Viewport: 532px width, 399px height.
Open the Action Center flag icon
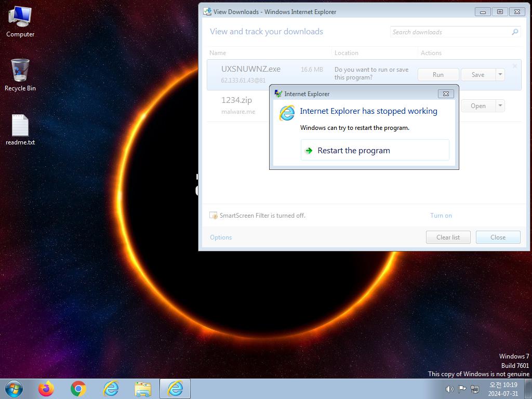click(462, 389)
